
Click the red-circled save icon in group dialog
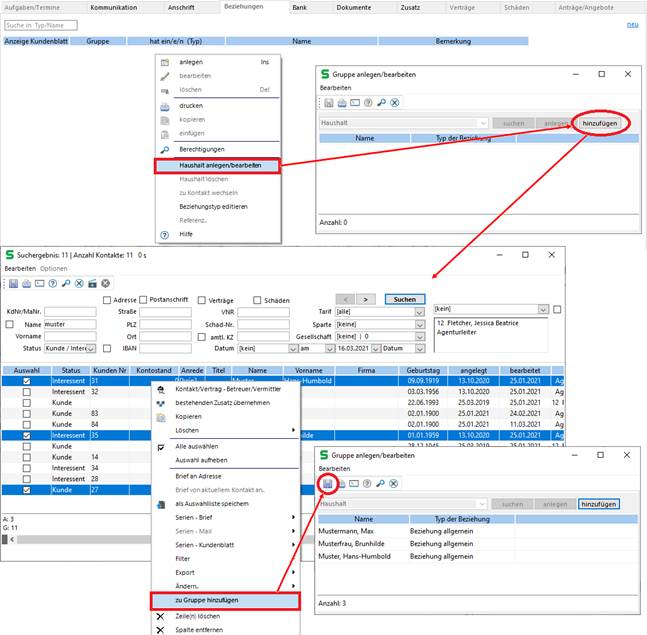coord(328,484)
